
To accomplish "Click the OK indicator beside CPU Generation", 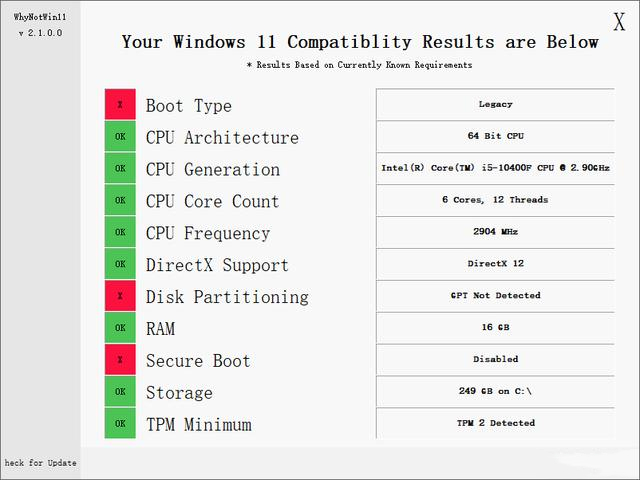I will [x=120, y=169].
